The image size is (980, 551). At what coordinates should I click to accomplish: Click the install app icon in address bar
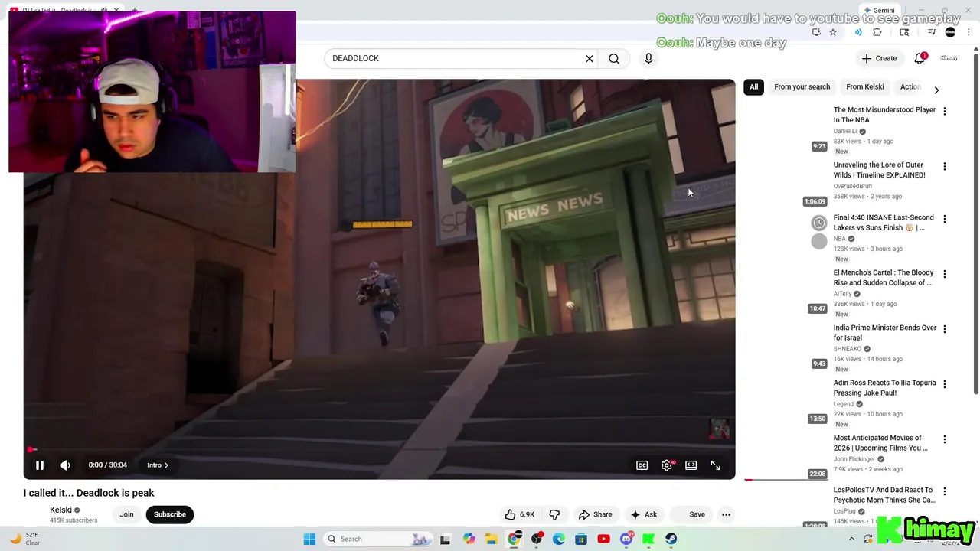click(x=816, y=32)
